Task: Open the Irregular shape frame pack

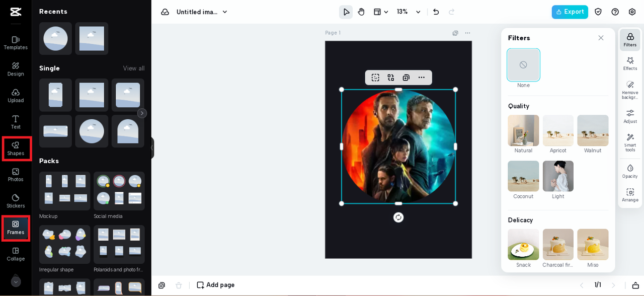Action: [65, 244]
